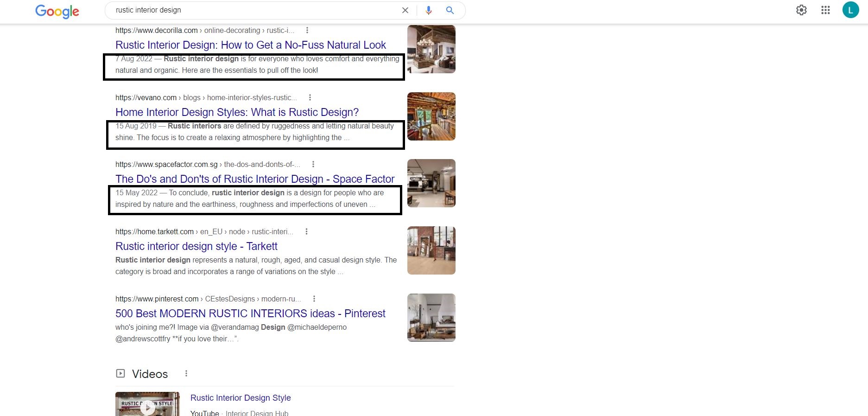Click the Pinterest result thumbnail image
Viewport: 868px width, 416px height.
click(431, 318)
